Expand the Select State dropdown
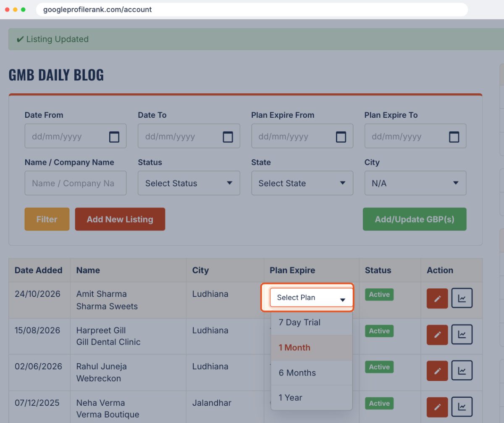Screen dimensions: 504x423 (x=302, y=183)
